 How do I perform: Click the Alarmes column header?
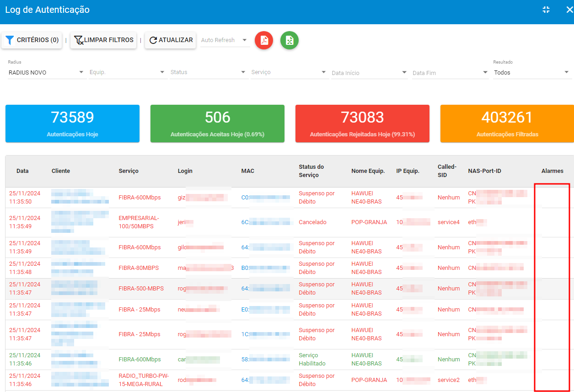[x=553, y=171]
